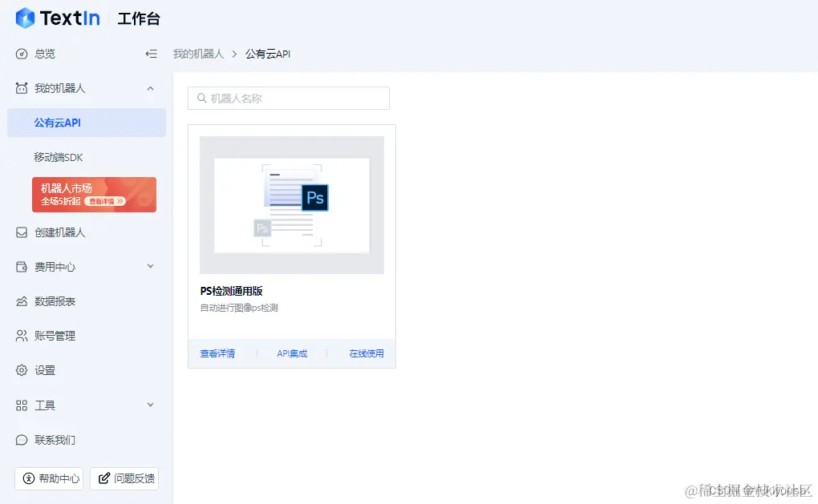Click the 机器人名称 search input field

(289, 98)
